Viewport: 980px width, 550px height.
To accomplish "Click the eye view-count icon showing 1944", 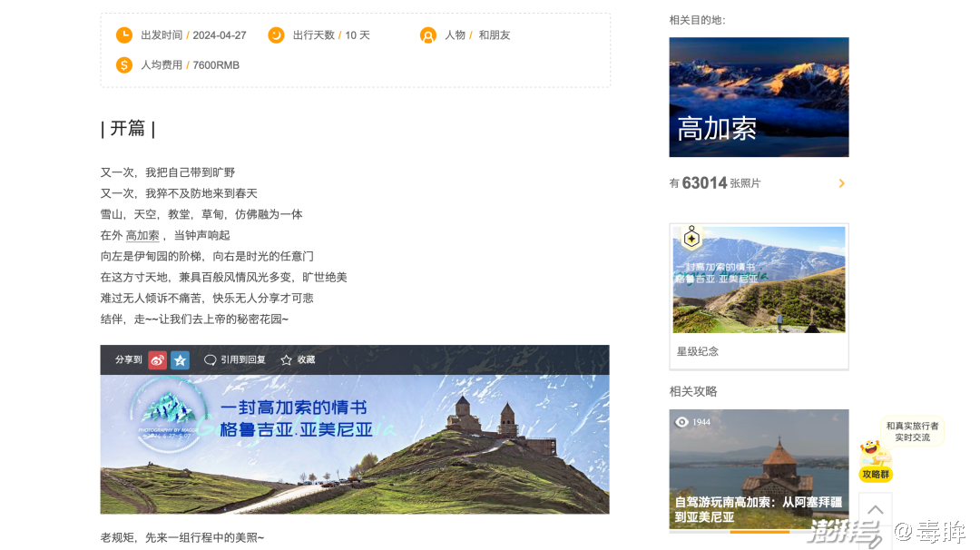I will point(682,422).
